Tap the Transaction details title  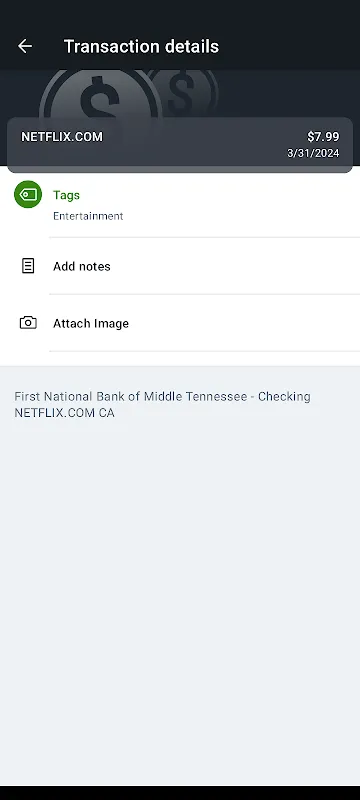[141, 46]
